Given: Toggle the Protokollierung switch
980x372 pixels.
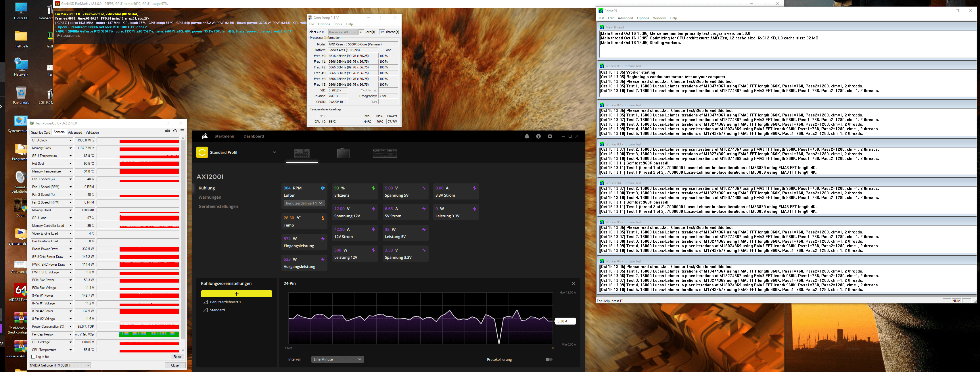Looking at the screenshot, I should (x=549, y=359).
